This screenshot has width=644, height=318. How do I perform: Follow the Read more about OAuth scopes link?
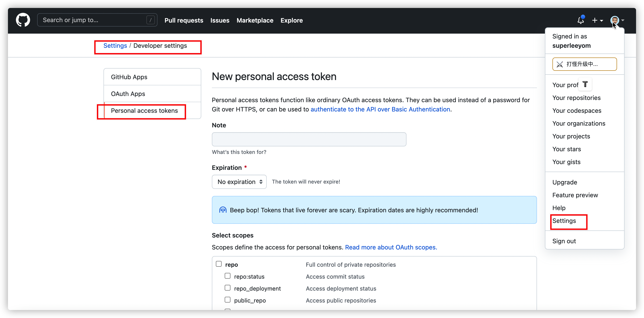391,247
